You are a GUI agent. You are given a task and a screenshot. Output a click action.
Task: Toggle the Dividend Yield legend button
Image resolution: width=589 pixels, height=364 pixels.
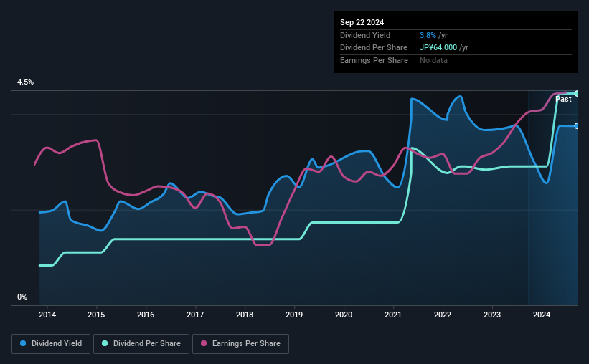pyautogui.click(x=51, y=344)
